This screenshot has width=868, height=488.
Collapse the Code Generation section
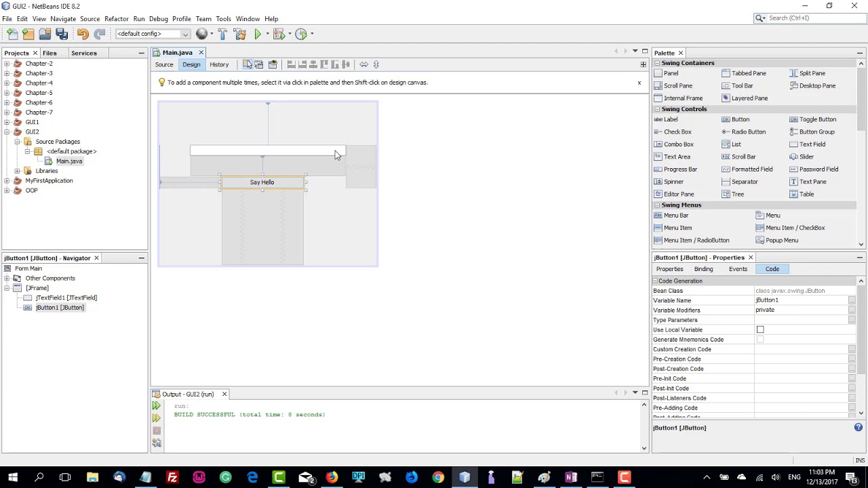tap(656, 281)
